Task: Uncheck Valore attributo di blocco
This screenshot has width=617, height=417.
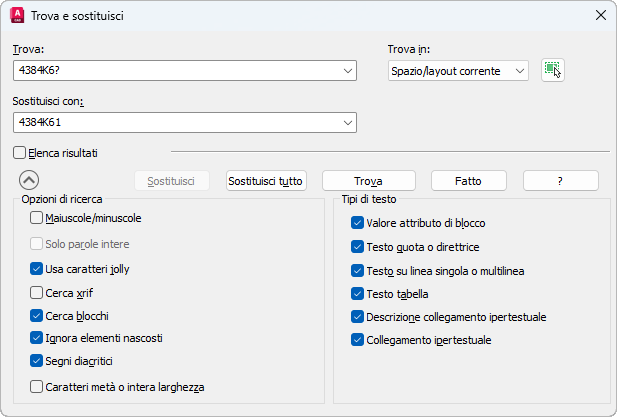Action: pyautogui.click(x=358, y=223)
